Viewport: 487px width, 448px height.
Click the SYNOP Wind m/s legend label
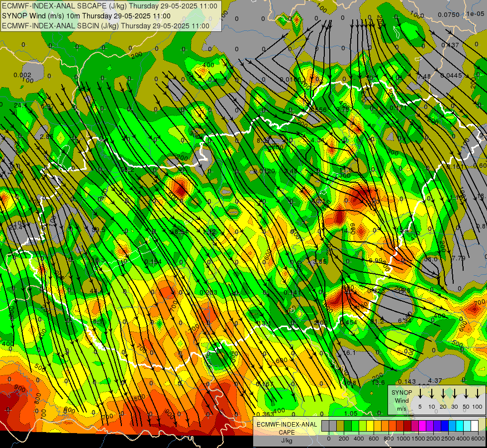click(x=401, y=400)
